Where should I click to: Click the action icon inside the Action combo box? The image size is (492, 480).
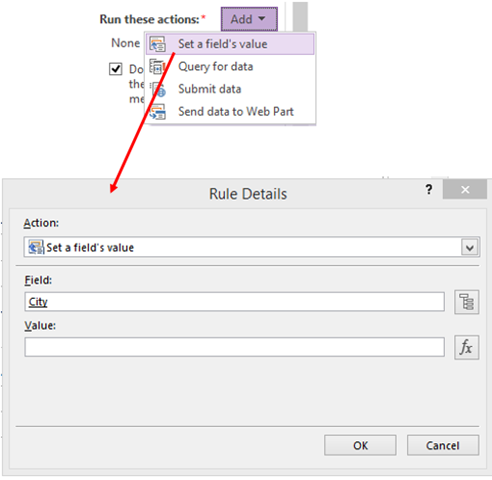(36, 247)
